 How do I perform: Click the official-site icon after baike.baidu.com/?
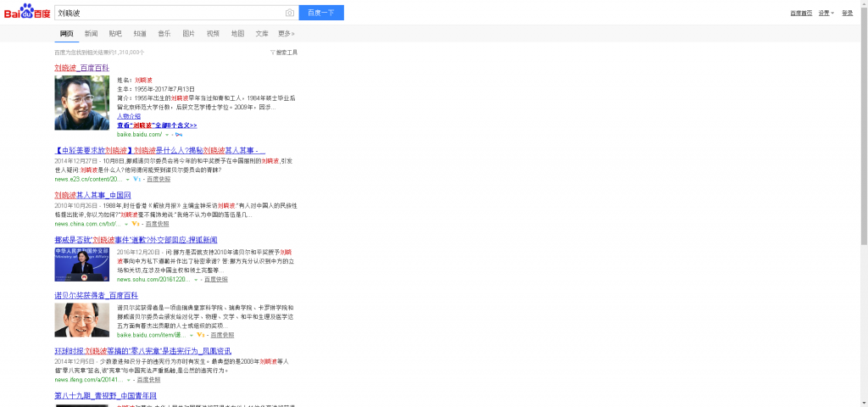pos(179,134)
